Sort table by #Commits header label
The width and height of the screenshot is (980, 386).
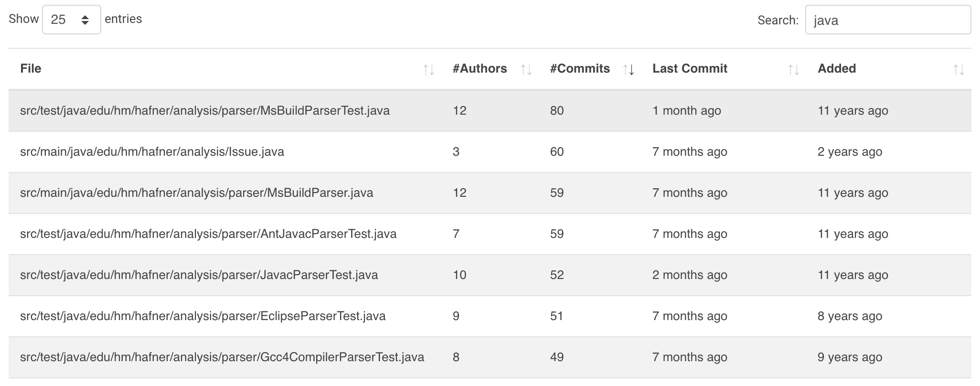579,69
